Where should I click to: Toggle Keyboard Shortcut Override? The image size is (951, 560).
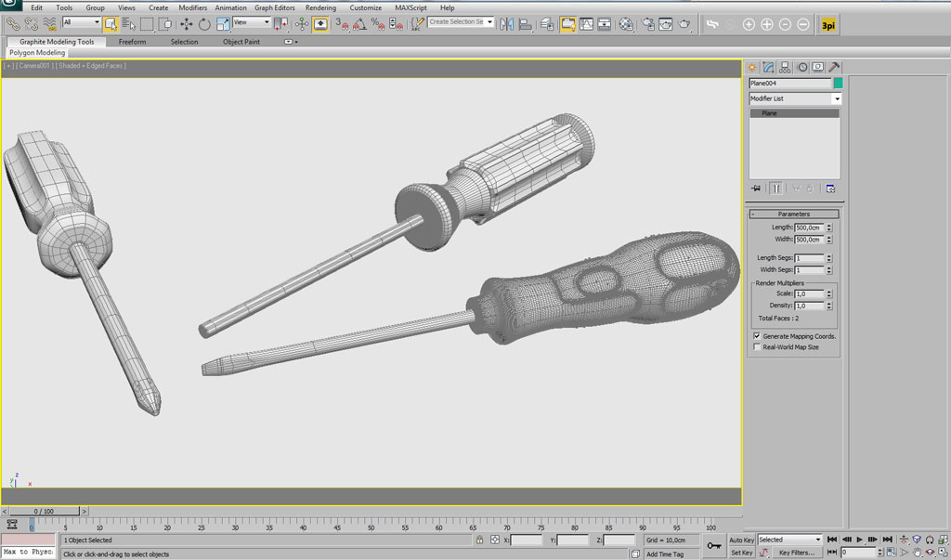pos(320,24)
